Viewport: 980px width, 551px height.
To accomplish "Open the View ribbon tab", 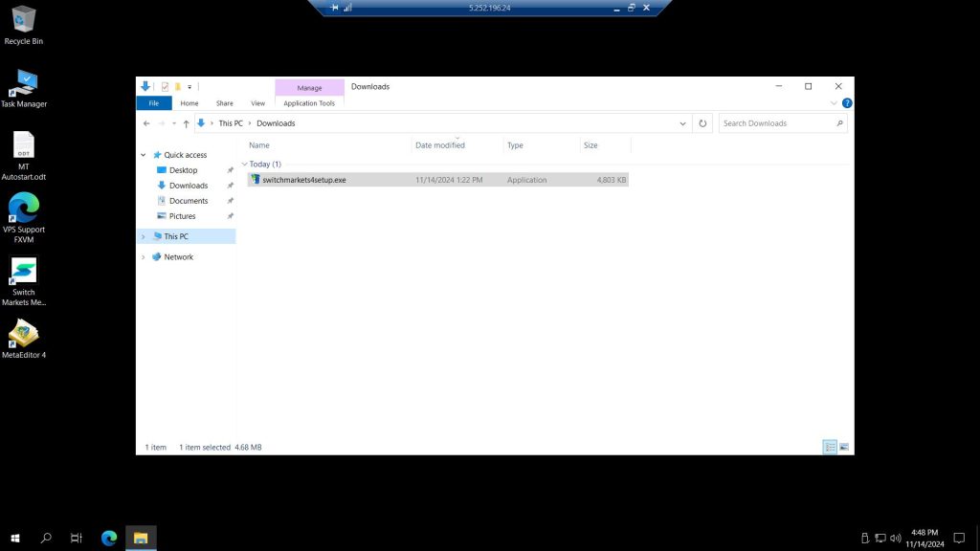I will pos(257,103).
